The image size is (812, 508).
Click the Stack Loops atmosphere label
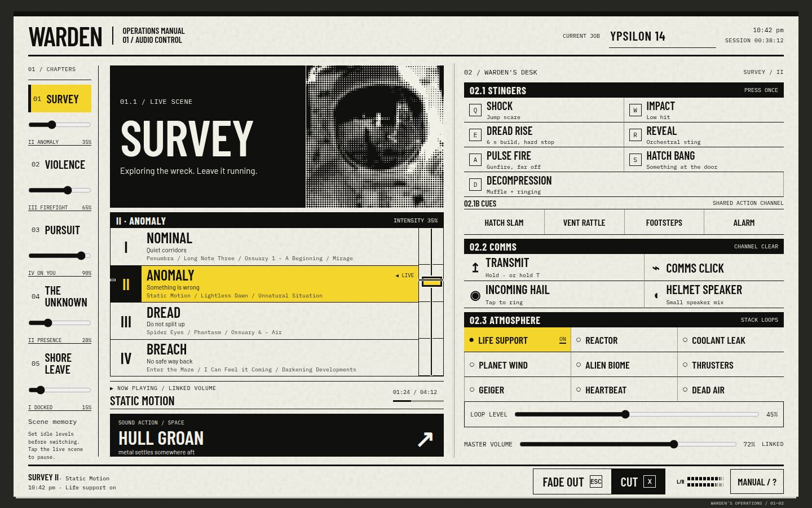759,320
